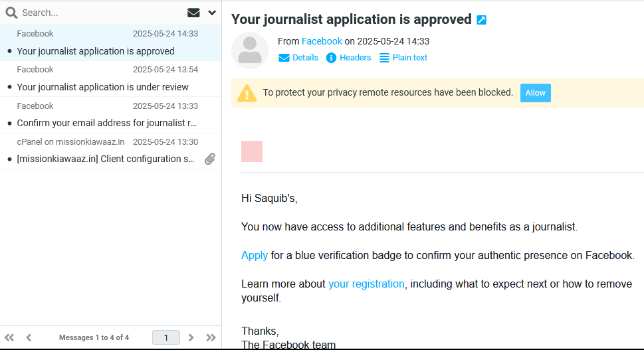Viewport: 644px width, 350px height.
Task: Click the search magnifier icon
Action: click(x=11, y=13)
